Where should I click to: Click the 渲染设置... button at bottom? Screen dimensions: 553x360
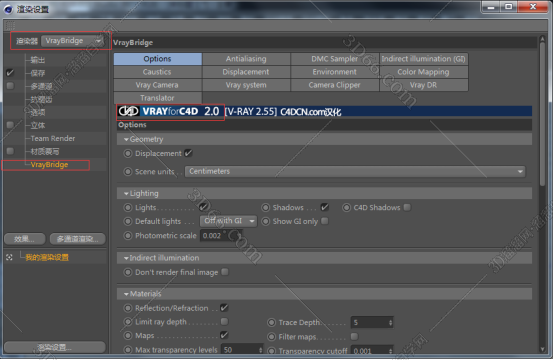[x=55, y=347]
